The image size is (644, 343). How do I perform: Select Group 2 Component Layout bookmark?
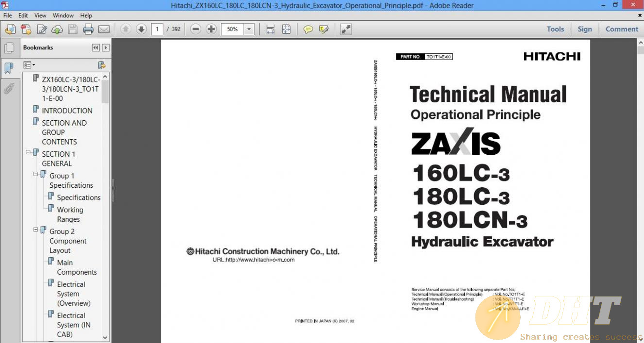click(x=68, y=241)
